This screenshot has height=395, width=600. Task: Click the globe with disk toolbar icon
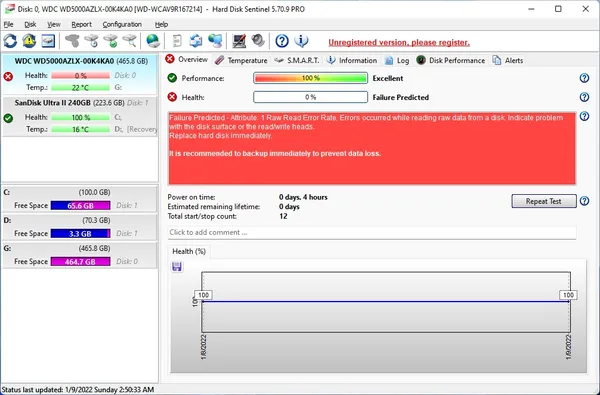(153, 41)
